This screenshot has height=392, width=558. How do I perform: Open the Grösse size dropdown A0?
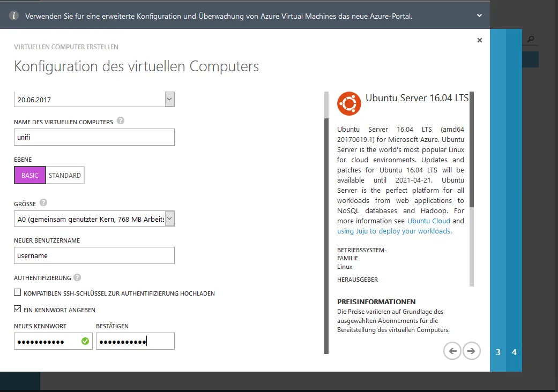(x=94, y=218)
